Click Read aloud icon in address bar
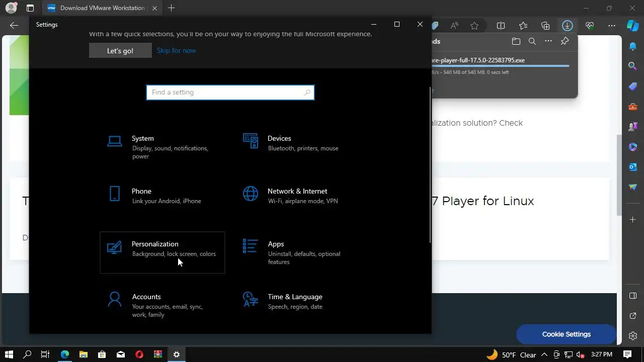 pyautogui.click(x=454, y=26)
